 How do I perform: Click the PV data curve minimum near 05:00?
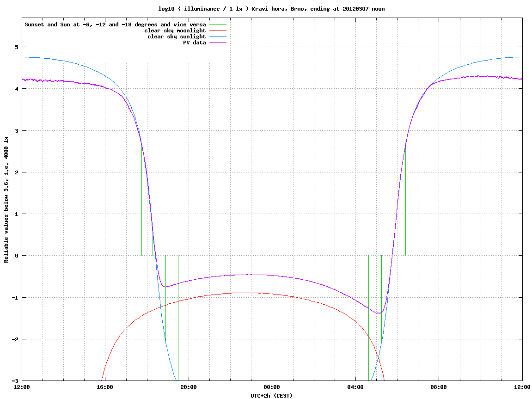pyautogui.click(x=378, y=313)
